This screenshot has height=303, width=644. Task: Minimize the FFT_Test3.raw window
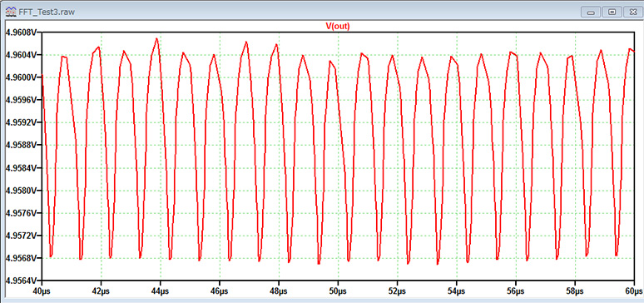[592, 12]
